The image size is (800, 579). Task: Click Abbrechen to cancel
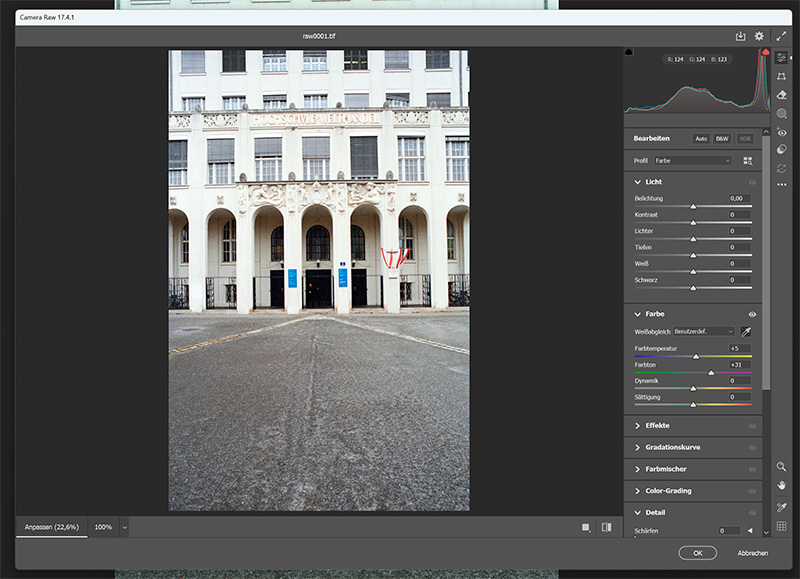[753, 553]
